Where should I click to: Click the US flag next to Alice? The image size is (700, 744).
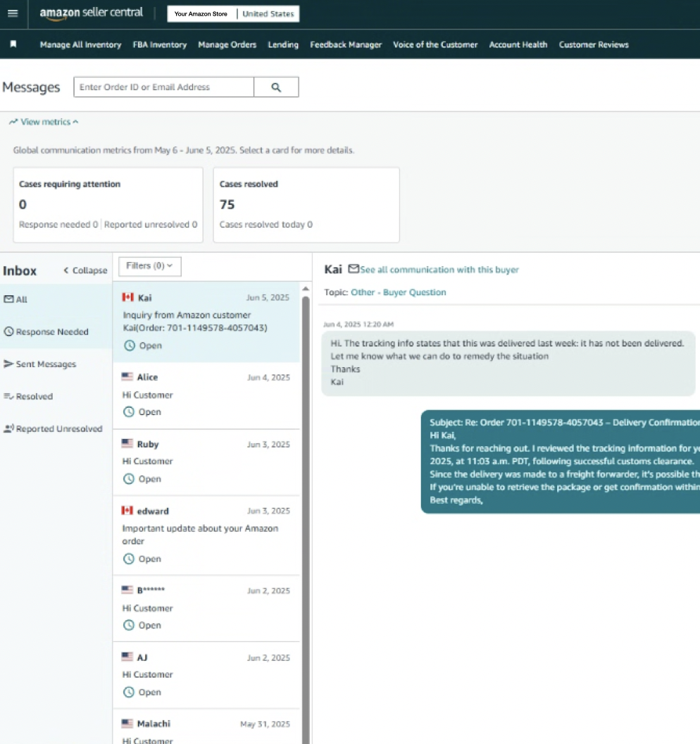(127, 376)
